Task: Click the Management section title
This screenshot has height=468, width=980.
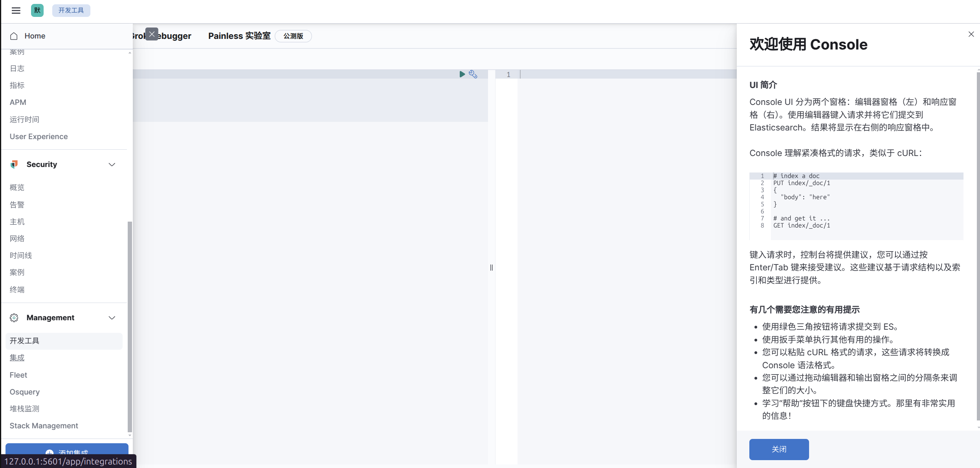Action: click(x=50, y=318)
